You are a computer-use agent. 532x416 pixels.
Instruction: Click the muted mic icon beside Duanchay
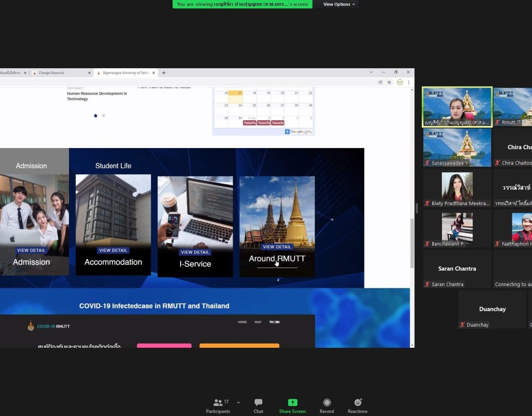pos(462,325)
